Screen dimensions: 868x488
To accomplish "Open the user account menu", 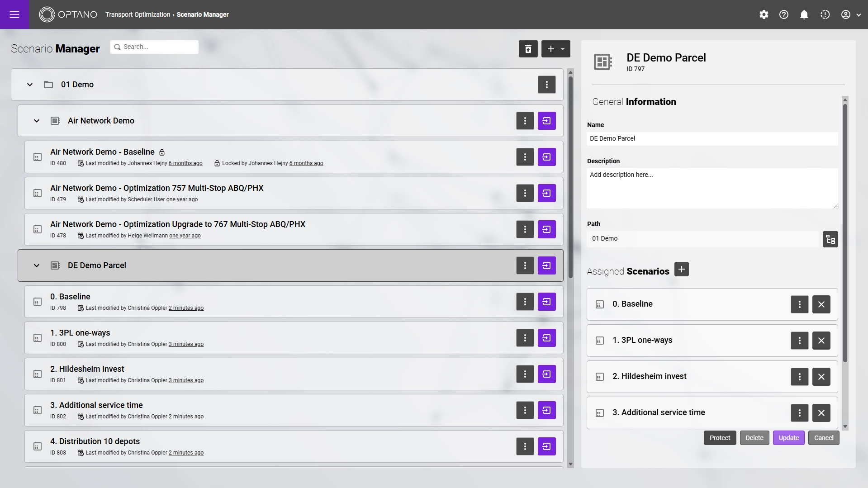I will pos(850,14).
